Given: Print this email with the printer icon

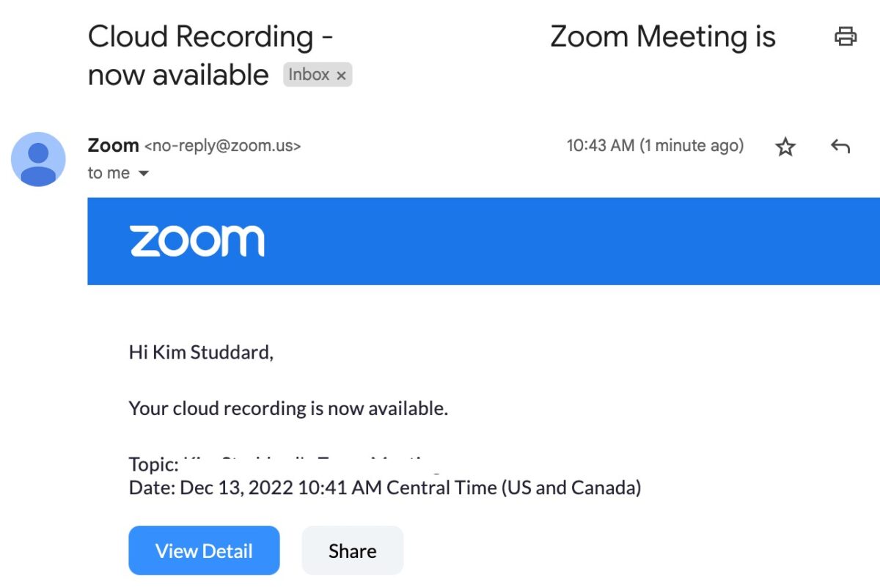Looking at the screenshot, I should coord(846,36).
